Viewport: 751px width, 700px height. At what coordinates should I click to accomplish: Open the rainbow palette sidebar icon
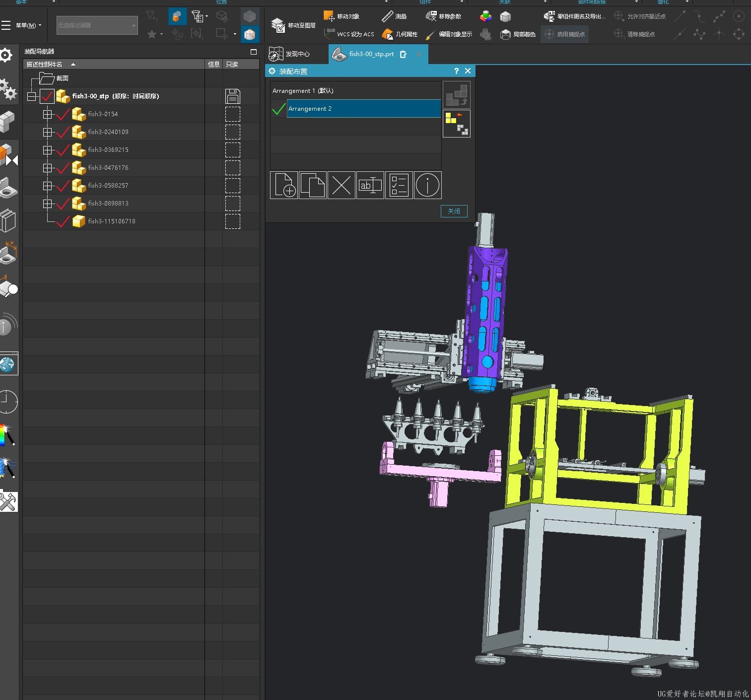point(7,435)
